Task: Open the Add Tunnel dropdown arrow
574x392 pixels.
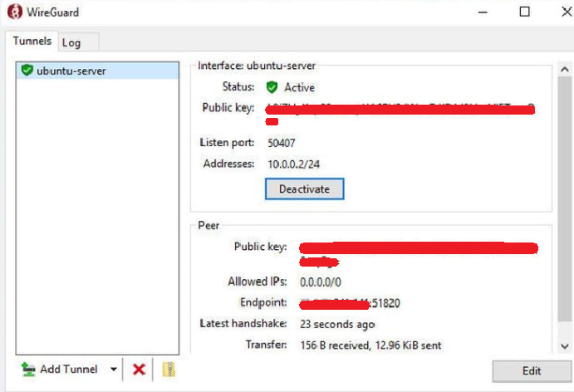Action: [114, 370]
